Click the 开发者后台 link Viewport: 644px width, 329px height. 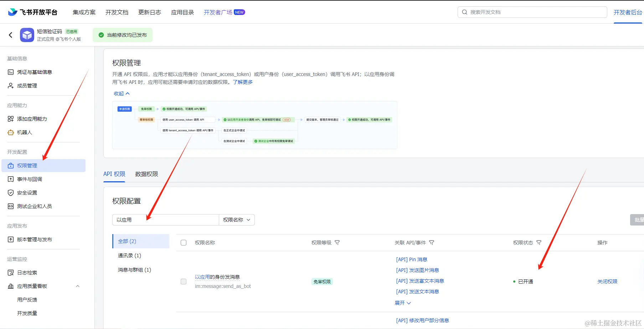(x=628, y=12)
